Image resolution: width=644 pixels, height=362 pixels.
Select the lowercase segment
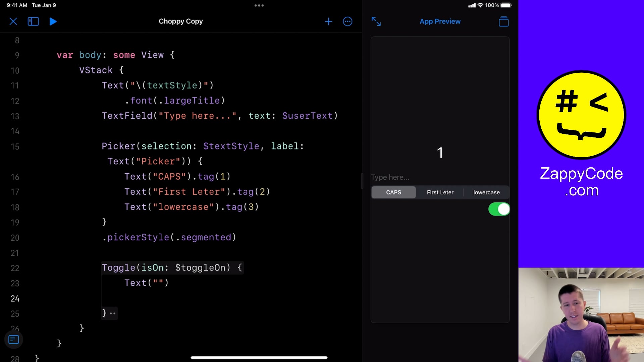(x=486, y=192)
